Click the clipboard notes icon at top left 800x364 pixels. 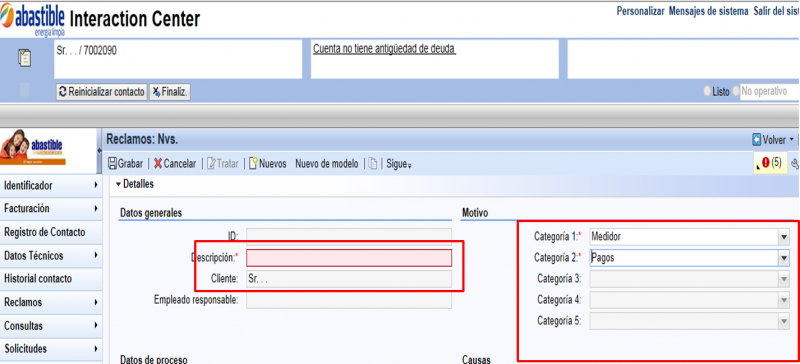point(24,58)
